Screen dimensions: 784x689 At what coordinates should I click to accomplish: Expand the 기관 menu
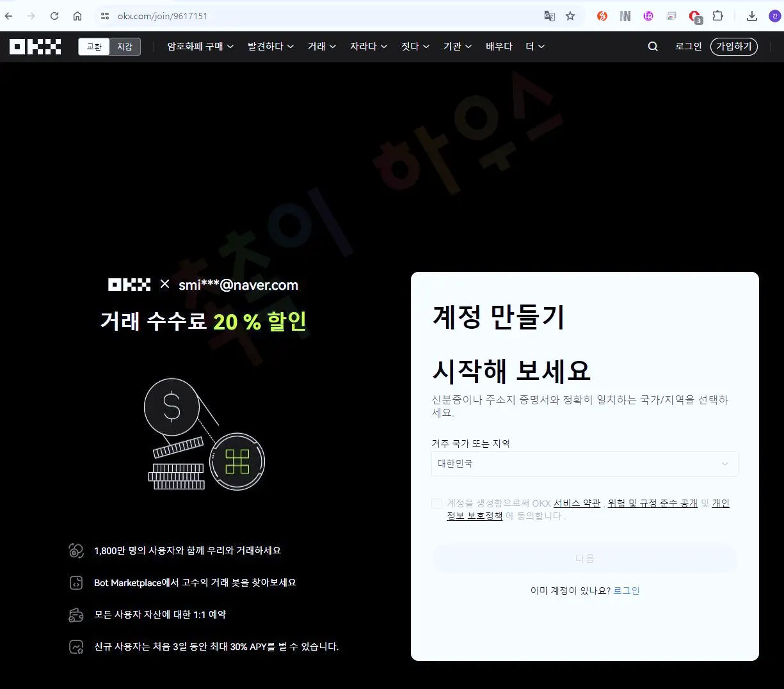point(458,46)
